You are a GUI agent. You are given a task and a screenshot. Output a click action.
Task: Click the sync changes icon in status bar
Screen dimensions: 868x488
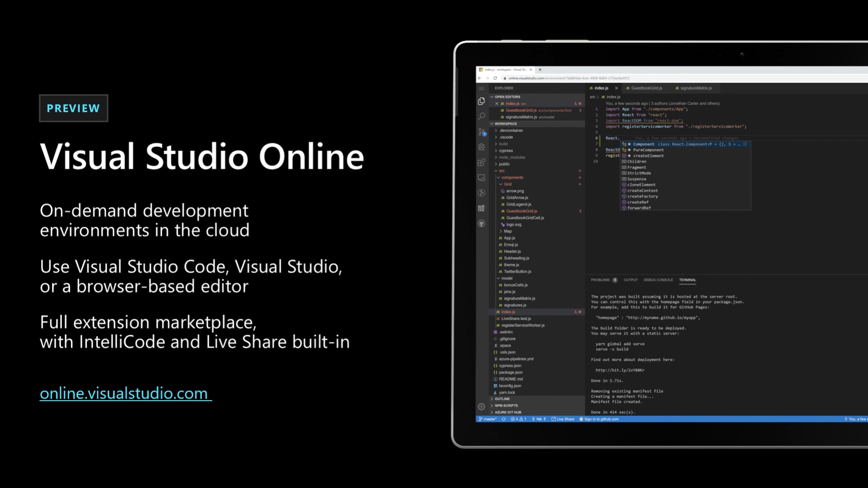(503, 419)
